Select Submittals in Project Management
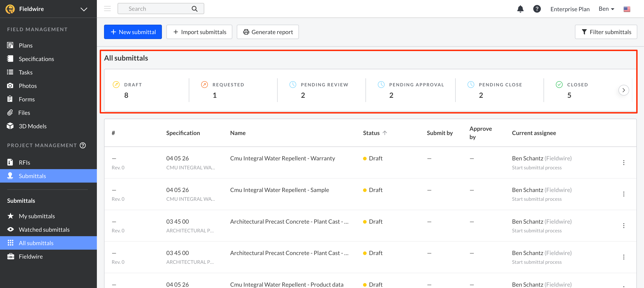 pos(48,176)
